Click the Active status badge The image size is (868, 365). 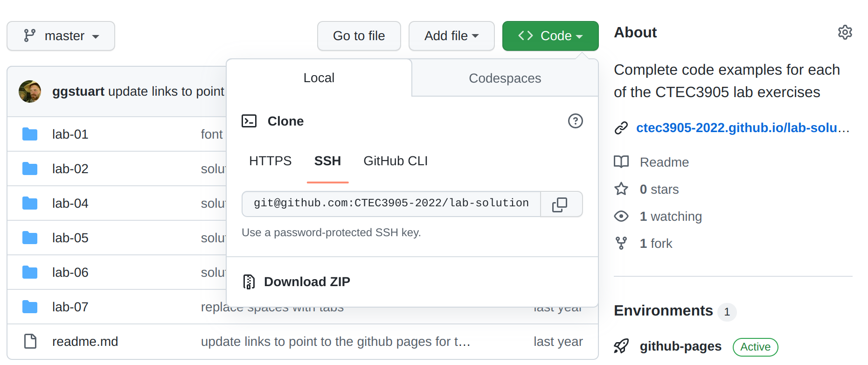point(755,347)
